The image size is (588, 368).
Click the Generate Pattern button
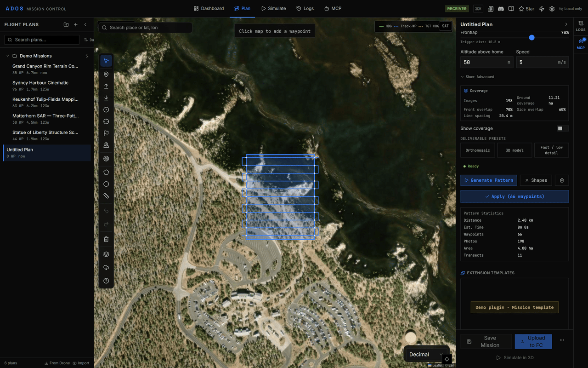click(489, 180)
